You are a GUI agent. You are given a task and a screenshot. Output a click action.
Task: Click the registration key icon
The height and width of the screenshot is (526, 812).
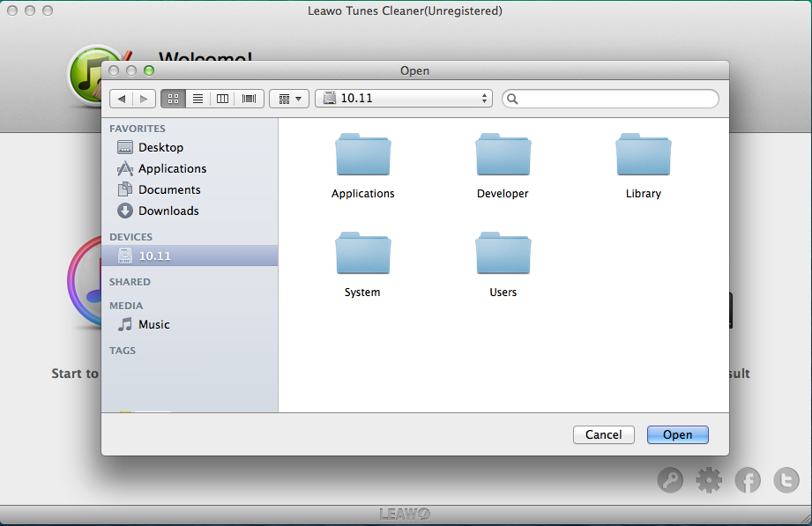[x=670, y=480]
